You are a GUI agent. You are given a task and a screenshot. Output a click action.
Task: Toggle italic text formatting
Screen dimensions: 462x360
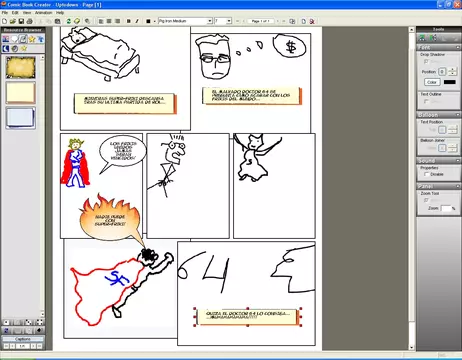coord(137,21)
